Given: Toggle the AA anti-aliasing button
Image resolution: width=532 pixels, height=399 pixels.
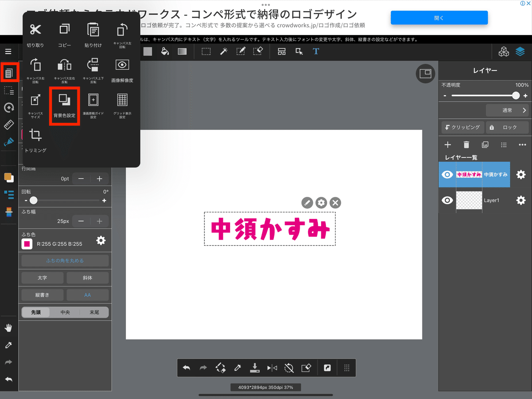Looking at the screenshot, I should tap(87, 295).
